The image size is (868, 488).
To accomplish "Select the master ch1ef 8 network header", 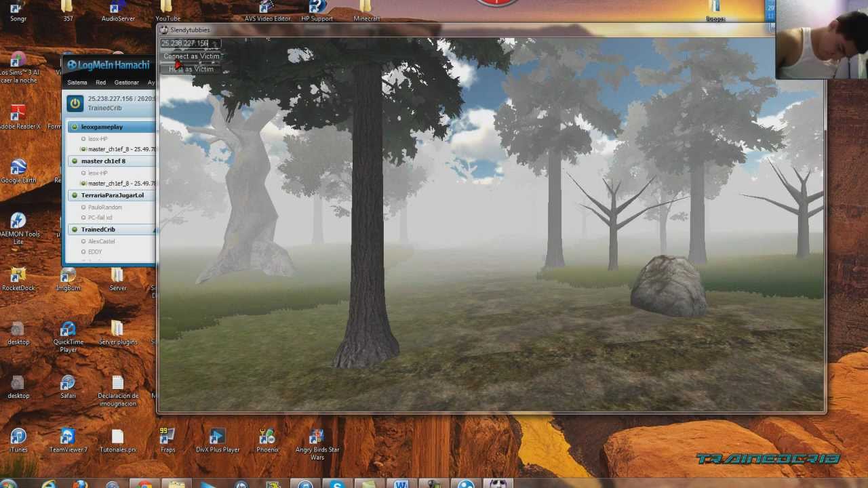I will click(x=111, y=161).
